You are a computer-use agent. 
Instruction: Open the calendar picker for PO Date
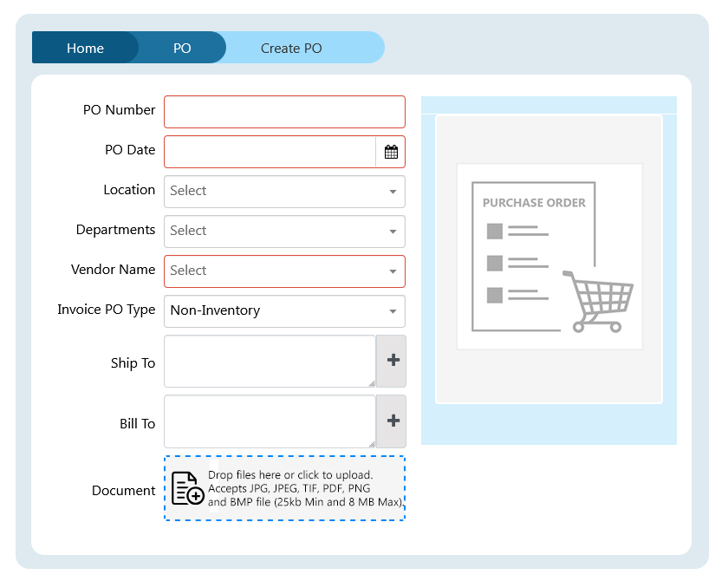(x=391, y=151)
